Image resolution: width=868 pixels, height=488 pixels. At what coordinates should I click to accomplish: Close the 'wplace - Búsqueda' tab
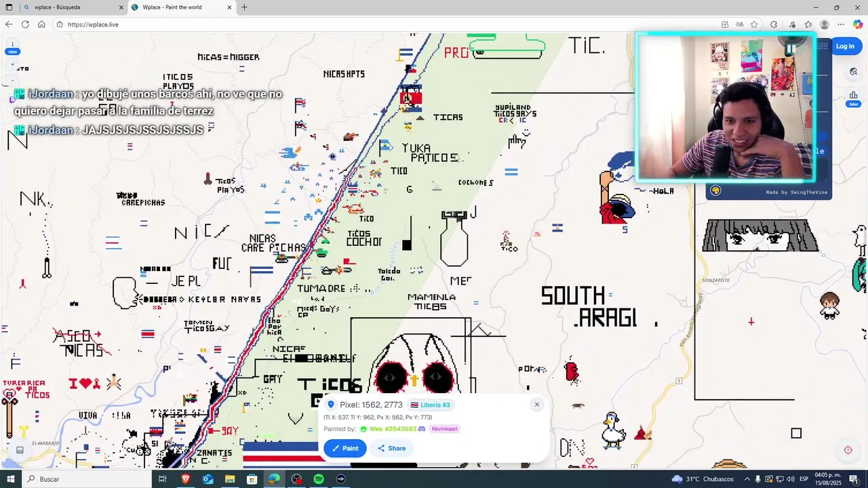(x=121, y=7)
